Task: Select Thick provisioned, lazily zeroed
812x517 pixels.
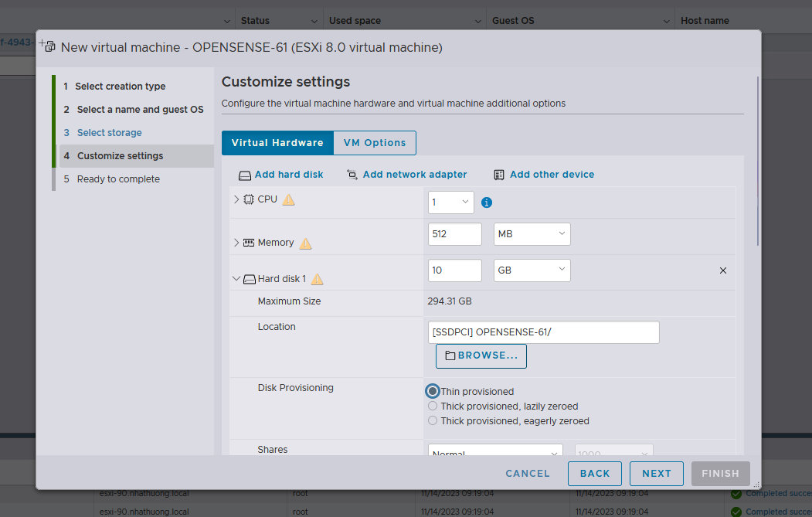Action: coord(433,406)
